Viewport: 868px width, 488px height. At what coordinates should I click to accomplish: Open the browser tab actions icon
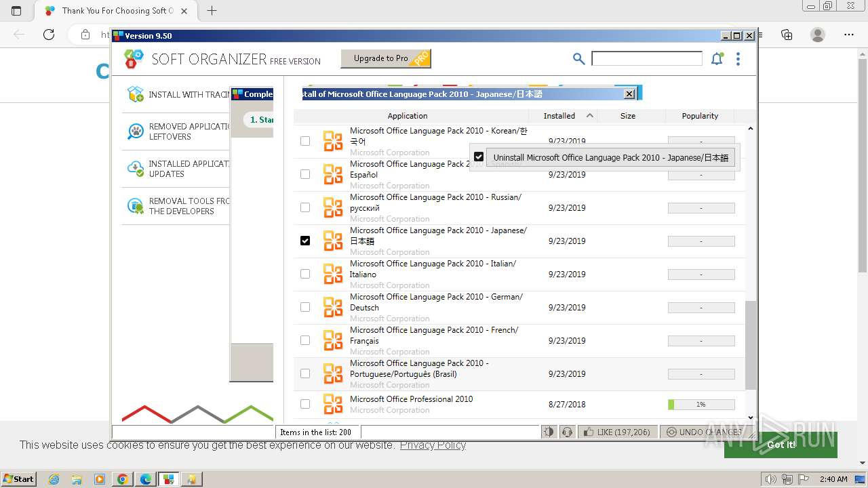tap(16, 11)
